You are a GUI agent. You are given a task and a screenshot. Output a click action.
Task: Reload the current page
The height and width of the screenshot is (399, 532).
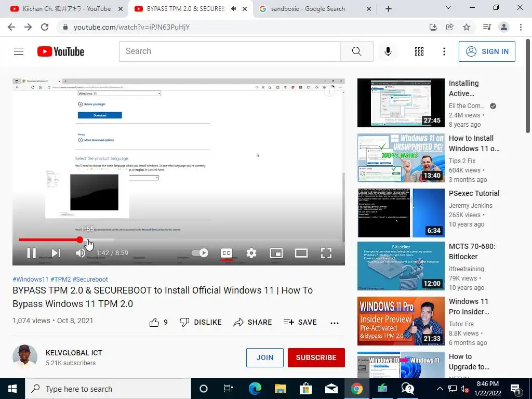(45, 27)
